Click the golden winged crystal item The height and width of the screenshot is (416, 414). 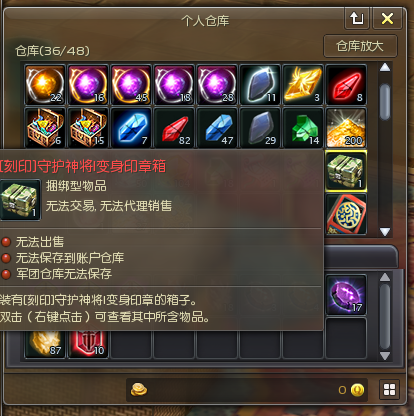[x=303, y=85]
